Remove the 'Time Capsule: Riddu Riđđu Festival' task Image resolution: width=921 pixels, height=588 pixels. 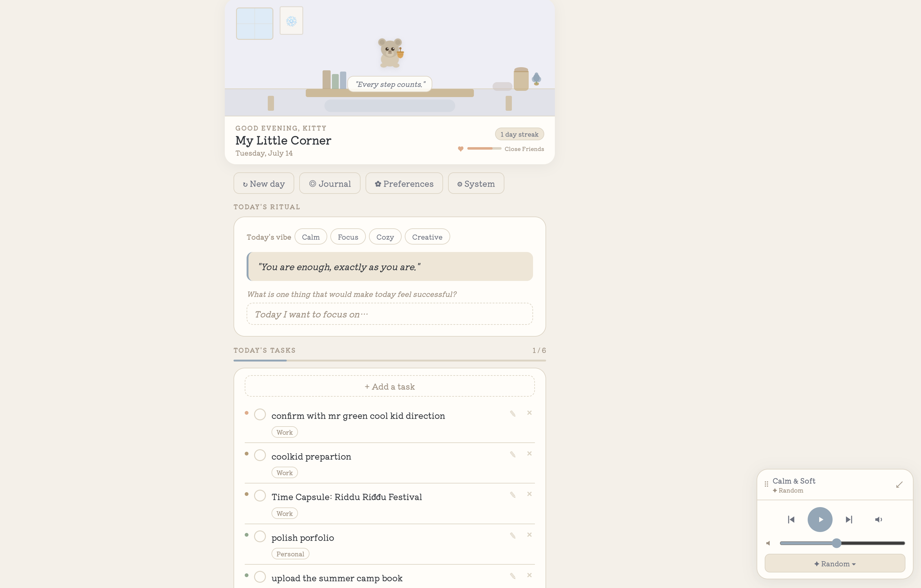(x=529, y=494)
